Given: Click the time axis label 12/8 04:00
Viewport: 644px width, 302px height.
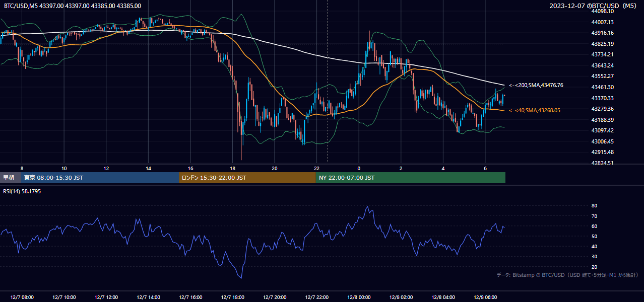Looking at the screenshot, I should tap(443, 297).
